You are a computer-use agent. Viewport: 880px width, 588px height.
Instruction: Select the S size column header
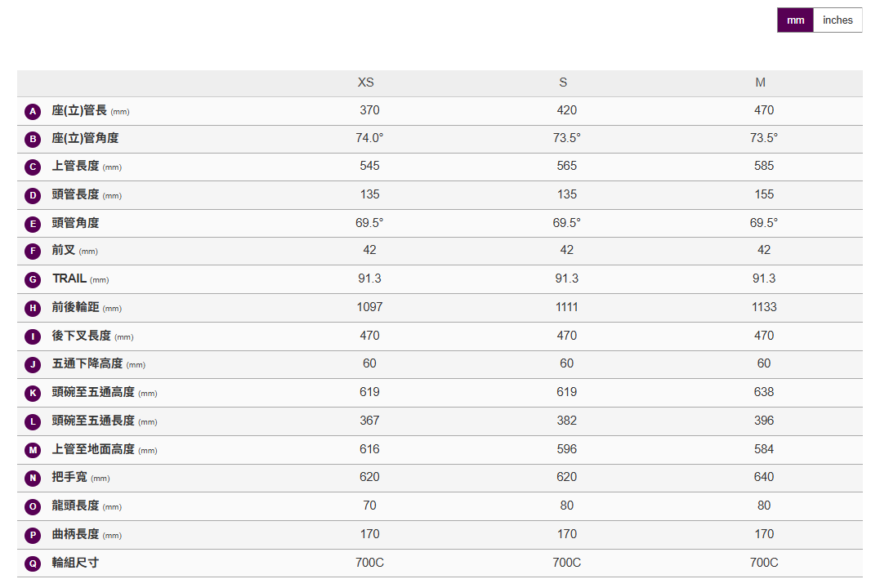[563, 82]
